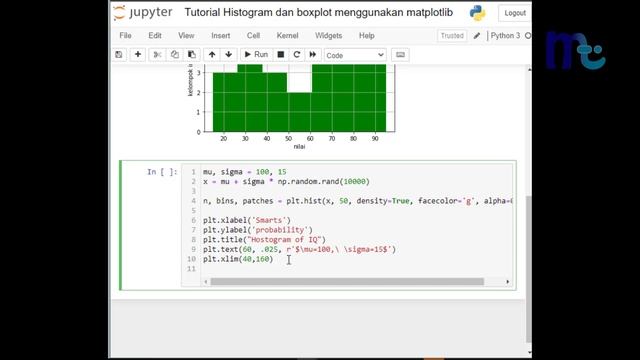The image size is (640, 360).
Task: Open the Edit menu
Action: 155,36
